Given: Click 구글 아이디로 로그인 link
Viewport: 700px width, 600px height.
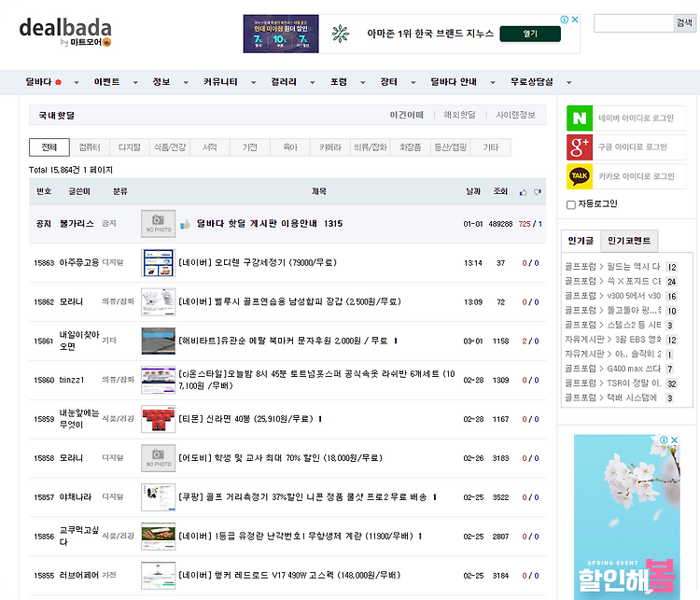Looking at the screenshot, I should tap(633, 147).
